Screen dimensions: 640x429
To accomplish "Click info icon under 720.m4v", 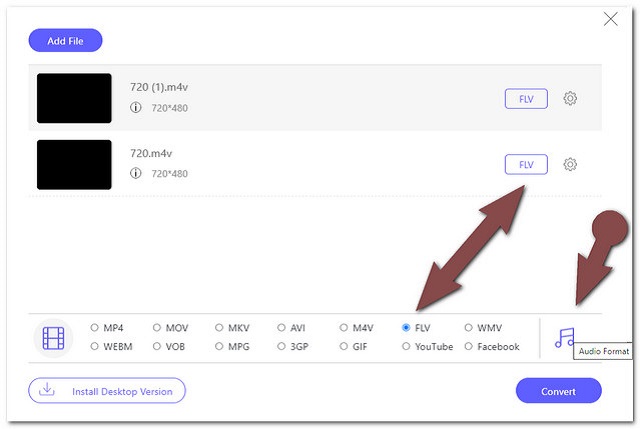I will (x=136, y=173).
